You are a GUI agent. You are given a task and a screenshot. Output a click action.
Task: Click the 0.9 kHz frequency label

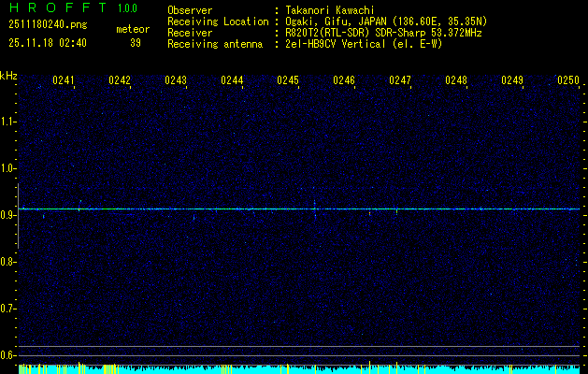click(7, 215)
